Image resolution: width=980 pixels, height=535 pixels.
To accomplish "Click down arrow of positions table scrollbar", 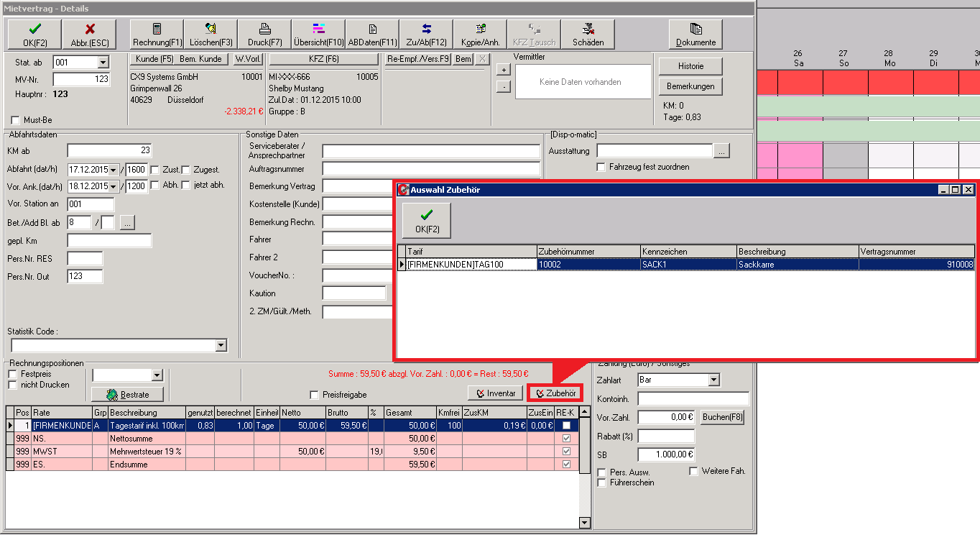I will coord(584,523).
